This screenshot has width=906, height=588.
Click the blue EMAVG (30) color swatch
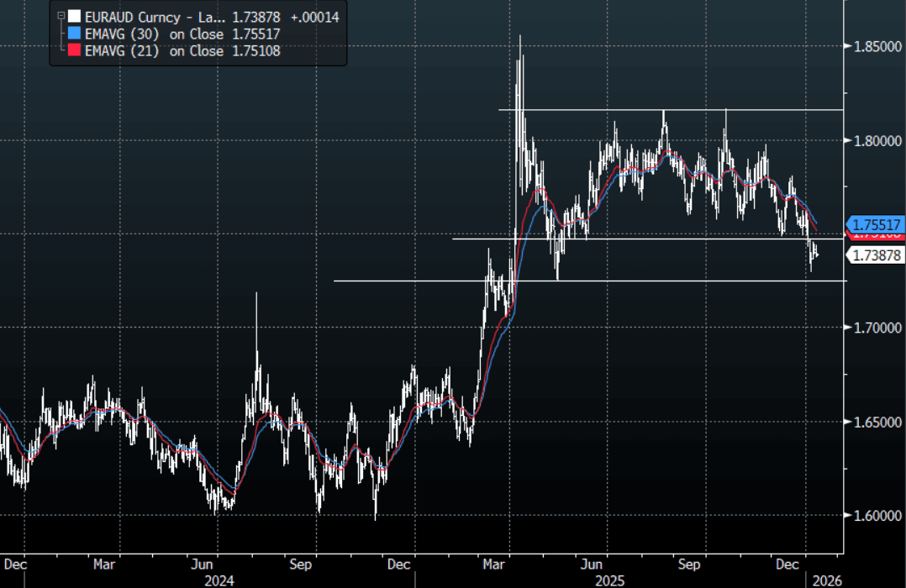75,34
